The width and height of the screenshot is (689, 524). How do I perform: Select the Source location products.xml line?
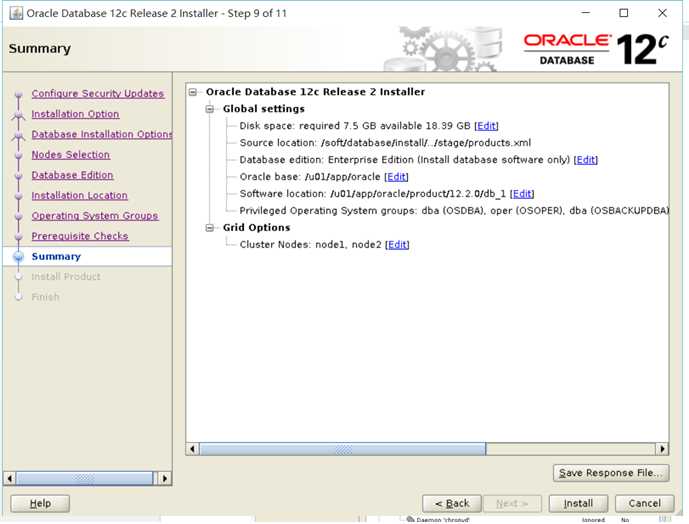click(385, 143)
